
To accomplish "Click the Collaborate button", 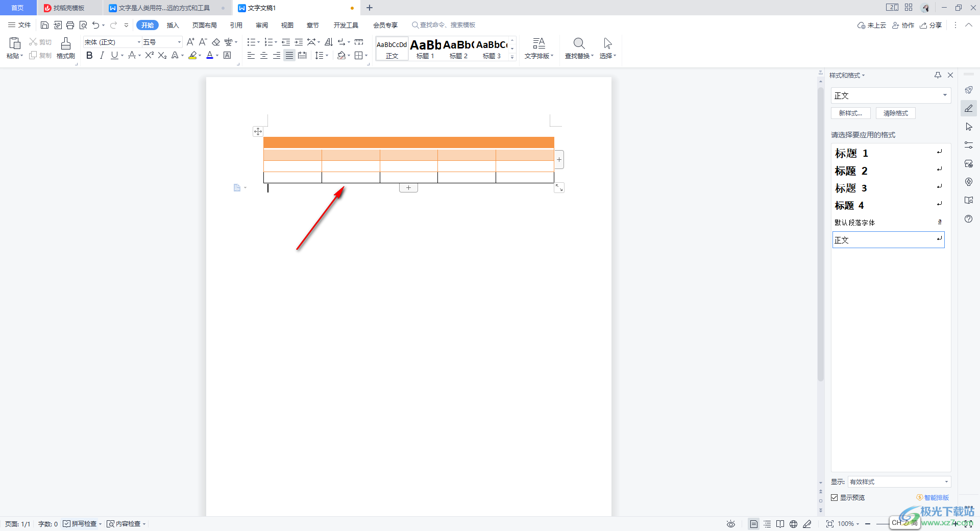I will pyautogui.click(x=903, y=25).
